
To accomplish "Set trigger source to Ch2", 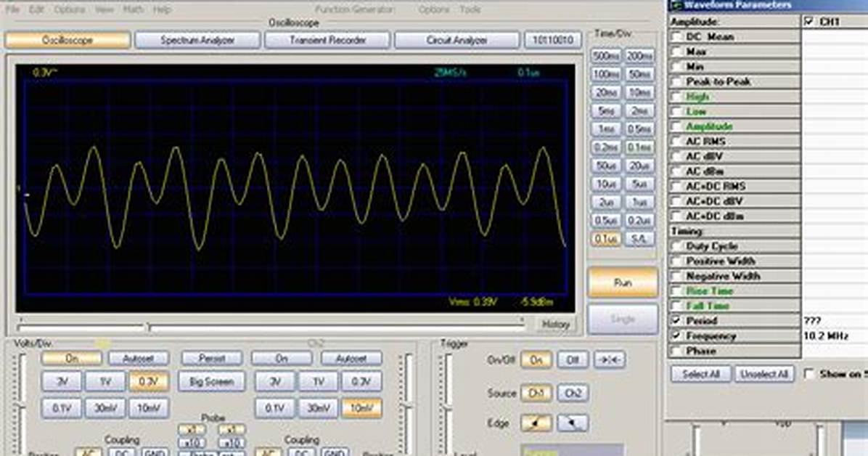I will pyautogui.click(x=573, y=393).
